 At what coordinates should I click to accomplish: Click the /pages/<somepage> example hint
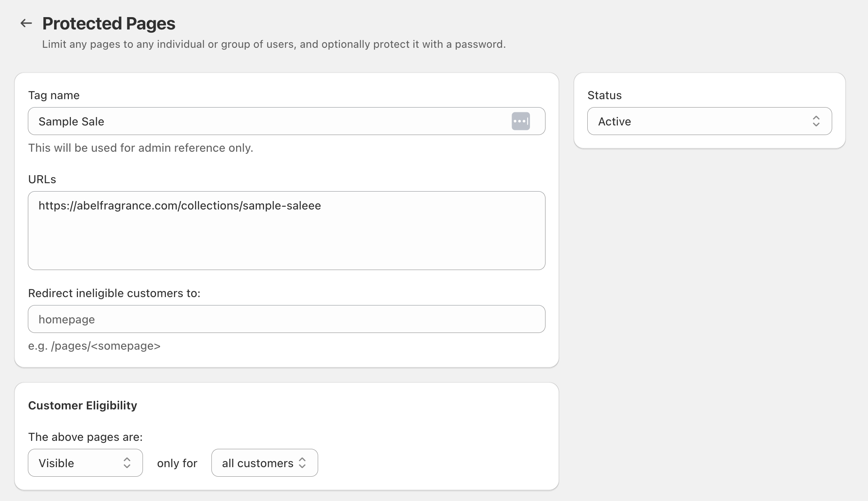coord(94,346)
